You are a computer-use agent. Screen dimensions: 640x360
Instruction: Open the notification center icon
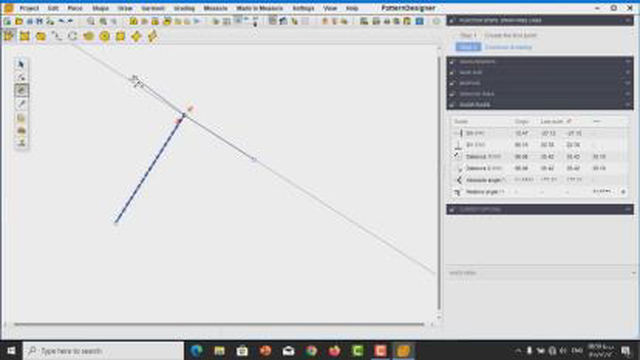pyautogui.click(x=627, y=351)
